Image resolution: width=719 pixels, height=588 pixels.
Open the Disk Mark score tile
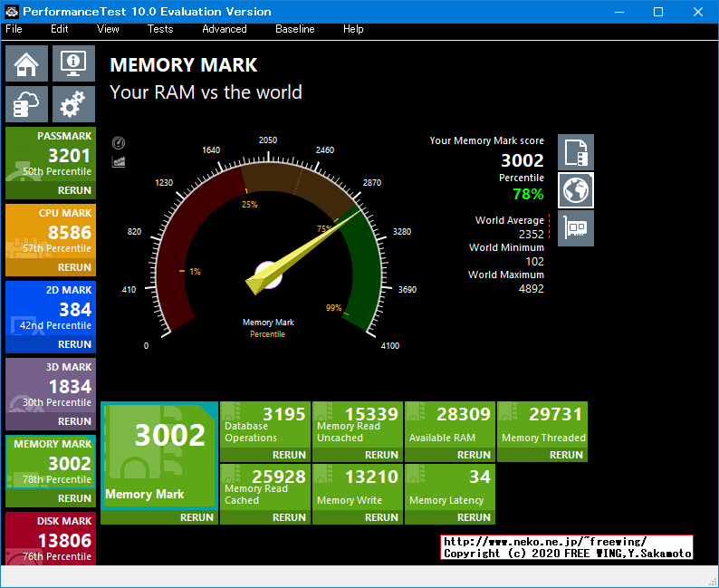click(50, 539)
